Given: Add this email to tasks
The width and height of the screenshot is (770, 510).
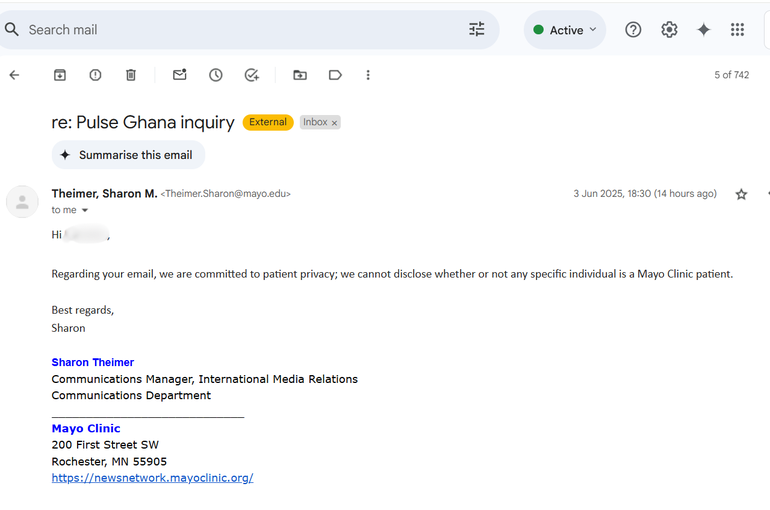Looking at the screenshot, I should click(252, 75).
